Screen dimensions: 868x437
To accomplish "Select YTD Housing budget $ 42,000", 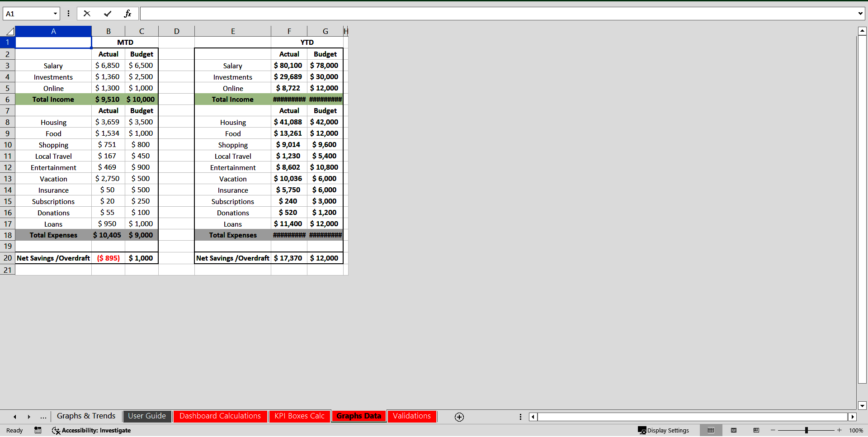I will 325,122.
